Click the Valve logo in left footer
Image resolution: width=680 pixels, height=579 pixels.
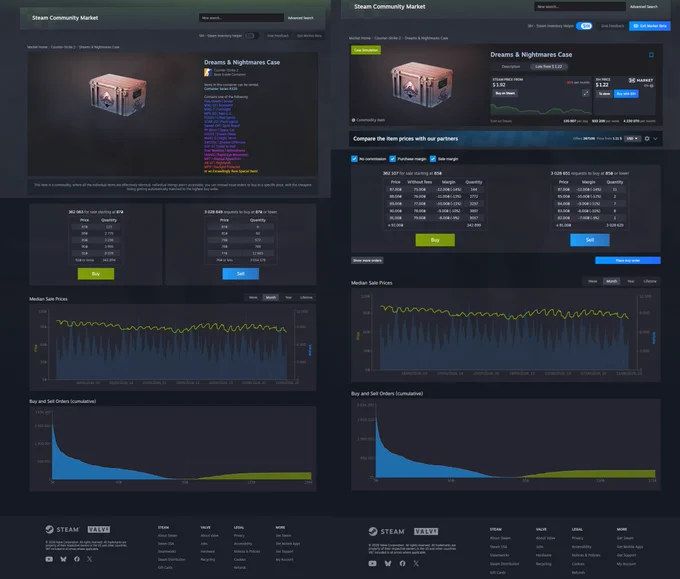(x=99, y=530)
